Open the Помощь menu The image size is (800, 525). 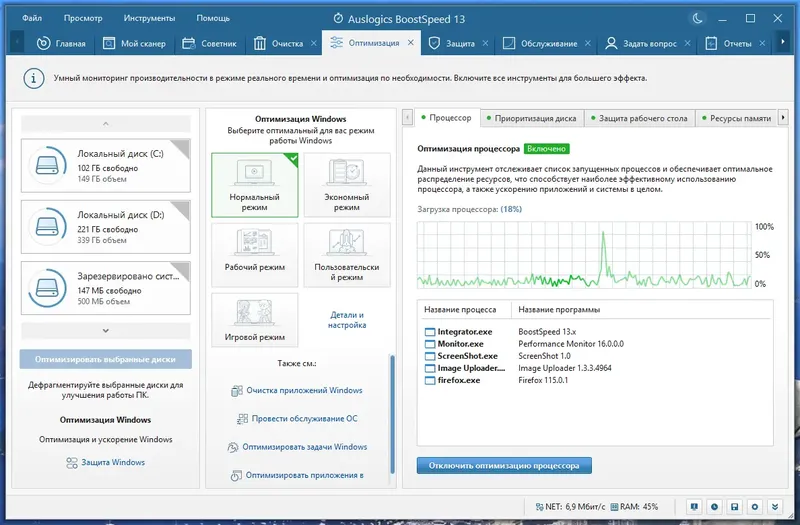(x=213, y=18)
